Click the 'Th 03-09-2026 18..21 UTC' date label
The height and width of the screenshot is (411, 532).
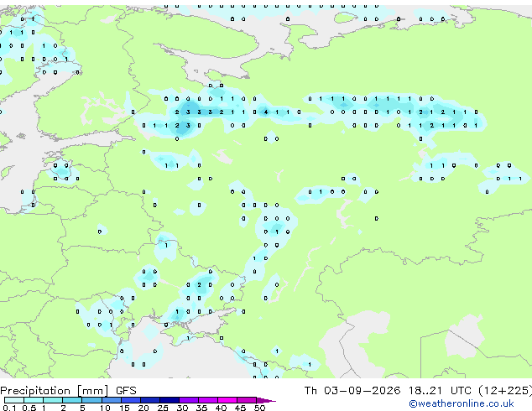[388, 391]
